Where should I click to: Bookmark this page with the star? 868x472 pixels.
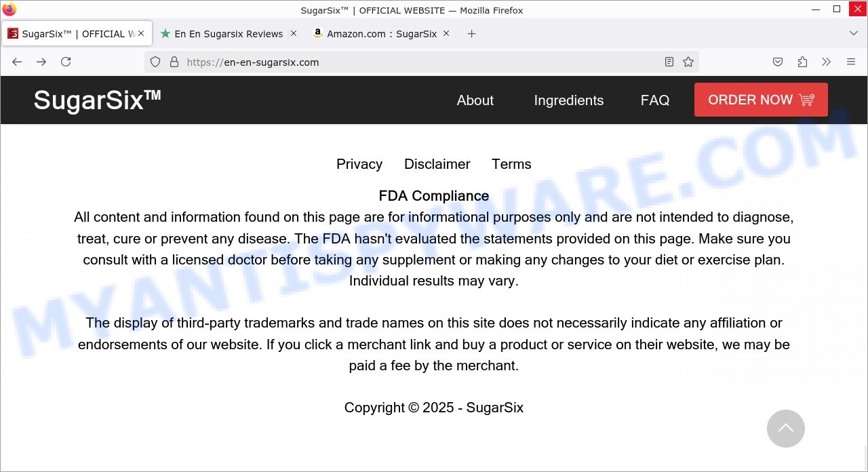688,62
